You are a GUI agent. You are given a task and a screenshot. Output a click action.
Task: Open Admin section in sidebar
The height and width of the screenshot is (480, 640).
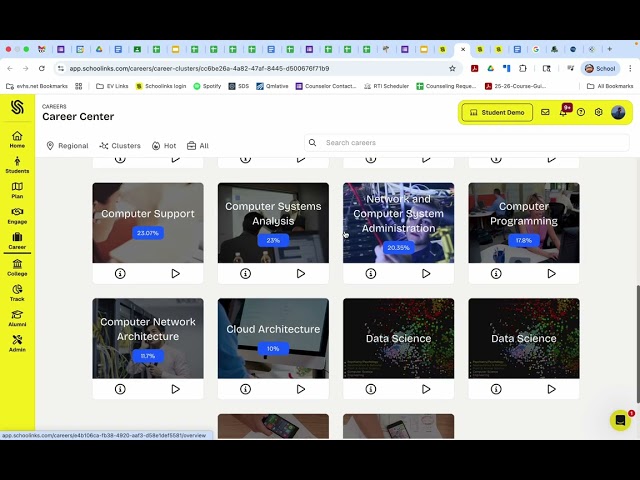[17, 344]
